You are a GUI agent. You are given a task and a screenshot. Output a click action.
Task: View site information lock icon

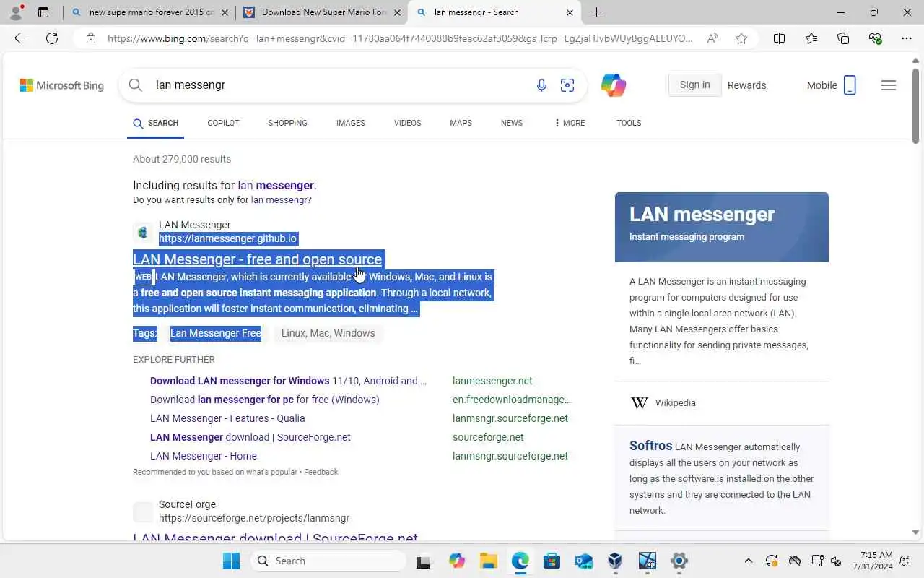[91, 38]
